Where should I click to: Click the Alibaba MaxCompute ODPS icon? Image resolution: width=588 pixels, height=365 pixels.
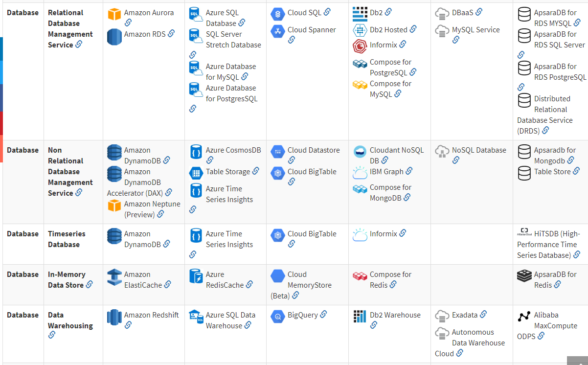524,317
